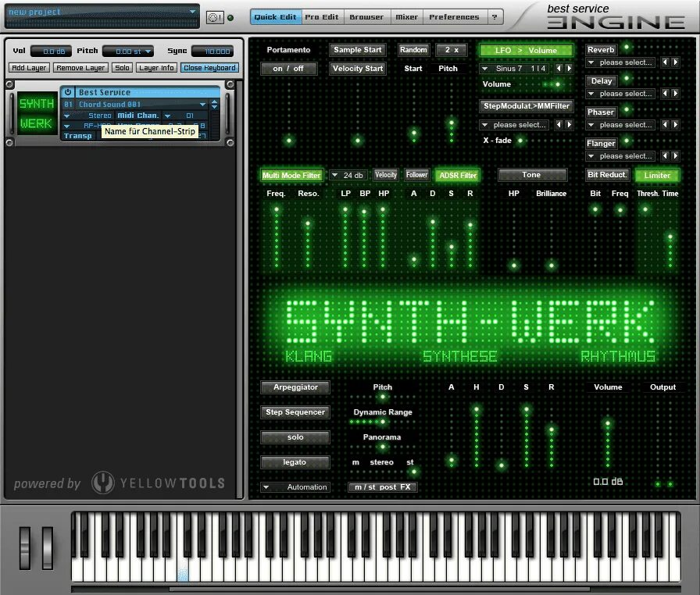Click the Layer Info button
Viewport: 700px width, 595px height.
point(156,68)
